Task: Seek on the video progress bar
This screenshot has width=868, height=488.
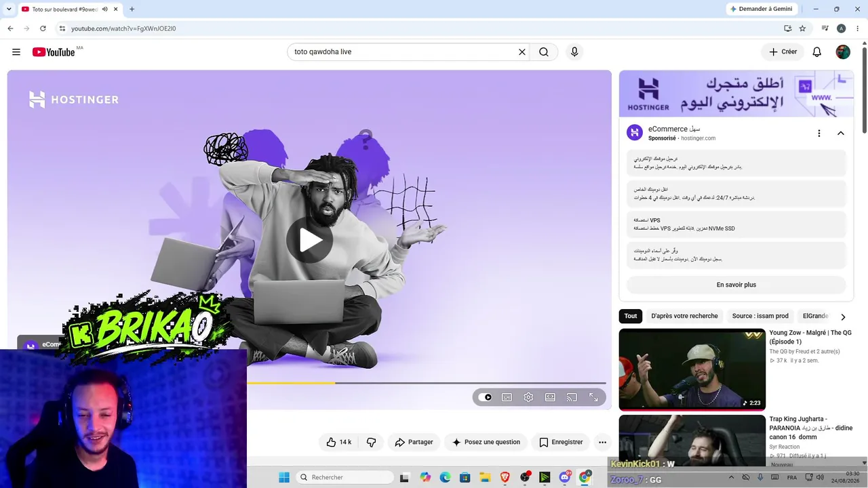Action: (427, 383)
